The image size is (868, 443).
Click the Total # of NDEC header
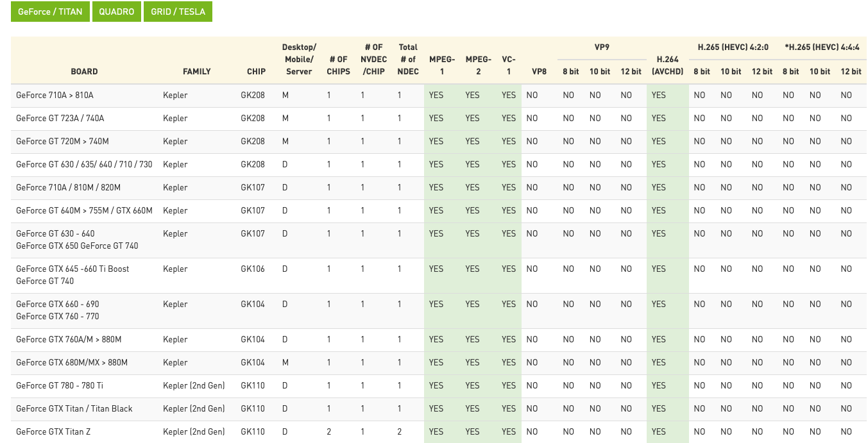point(408,60)
